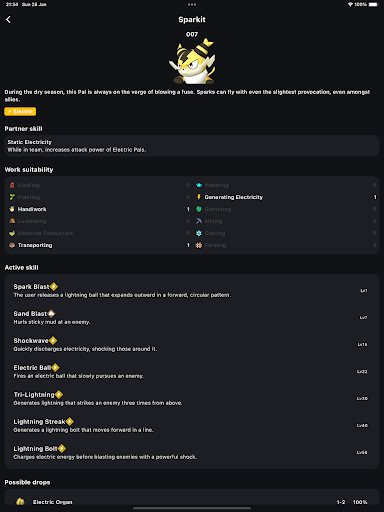Image resolution: width=384 pixels, height=512 pixels.
Task: Select the Electric type badge
Action: (20, 111)
